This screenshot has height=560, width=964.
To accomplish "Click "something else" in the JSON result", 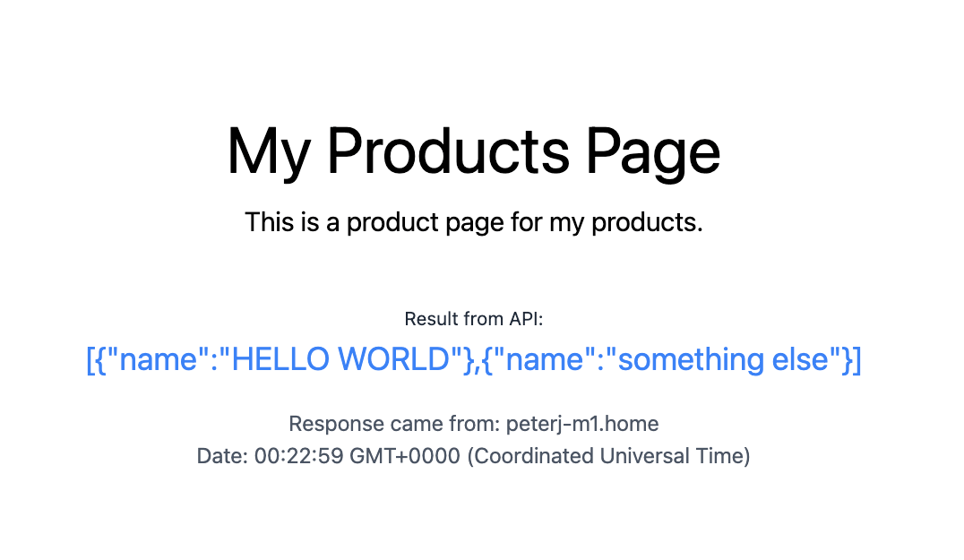I will (x=723, y=359).
